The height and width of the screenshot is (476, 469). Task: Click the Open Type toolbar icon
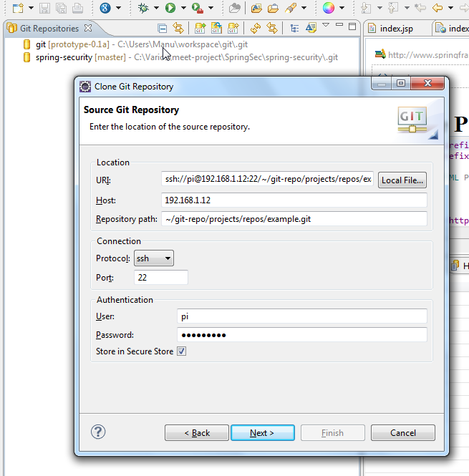256,8
